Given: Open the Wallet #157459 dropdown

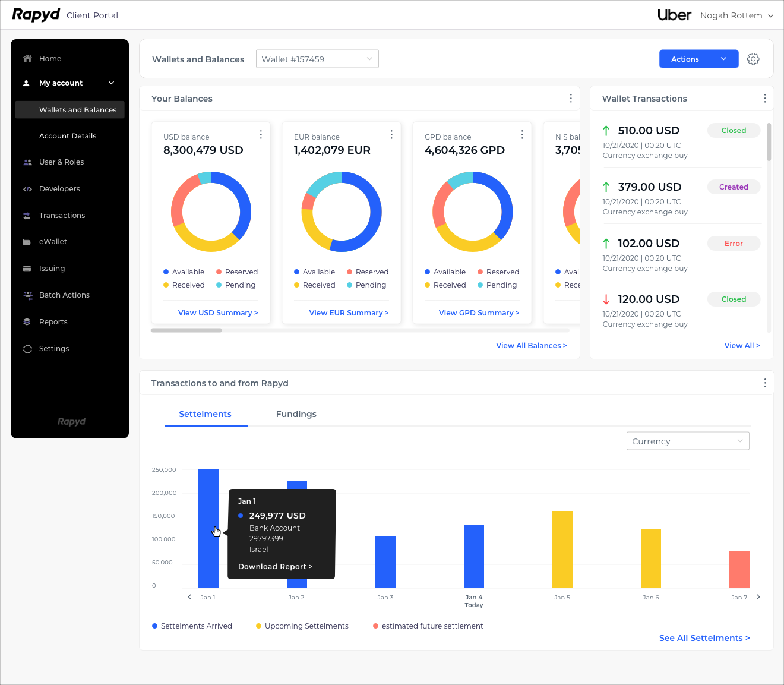Looking at the screenshot, I should point(317,59).
